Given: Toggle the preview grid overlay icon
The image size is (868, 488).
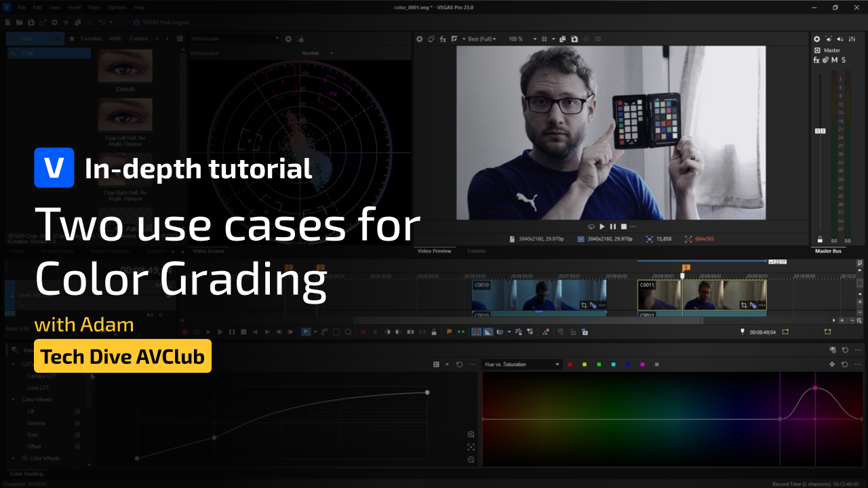Looking at the screenshot, I should coord(544,39).
